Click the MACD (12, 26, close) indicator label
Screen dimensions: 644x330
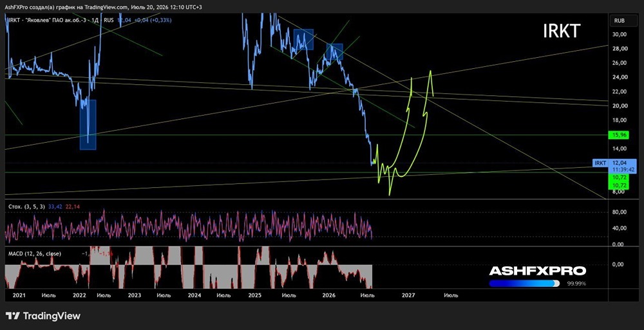(x=35, y=253)
